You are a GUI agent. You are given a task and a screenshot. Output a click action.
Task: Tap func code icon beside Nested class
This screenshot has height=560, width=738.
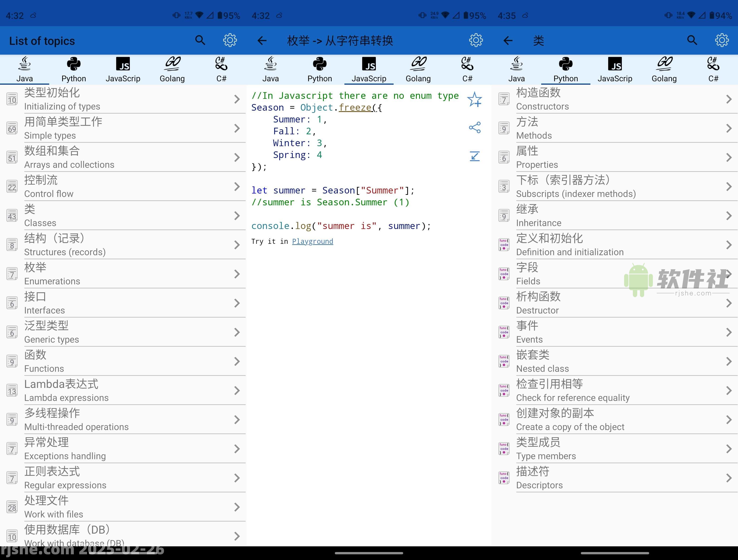tap(504, 361)
